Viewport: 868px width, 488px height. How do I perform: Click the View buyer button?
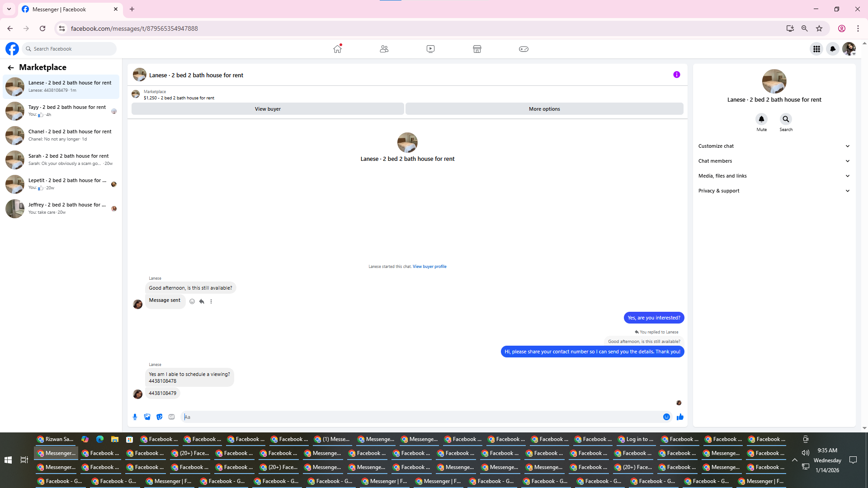point(268,109)
